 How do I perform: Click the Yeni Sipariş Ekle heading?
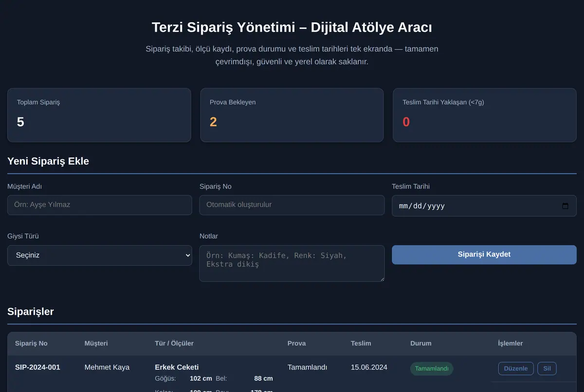click(48, 161)
